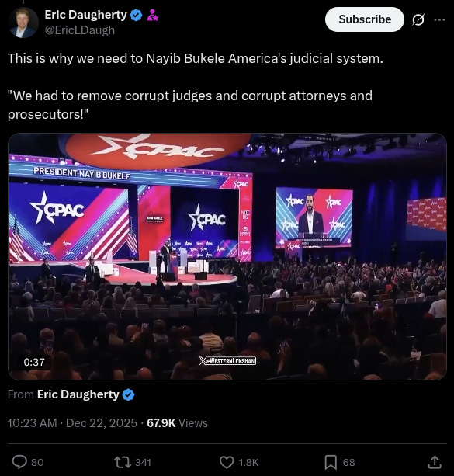Click the verified badge below the video
Viewport: 454px width, 476px height.
(x=128, y=394)
